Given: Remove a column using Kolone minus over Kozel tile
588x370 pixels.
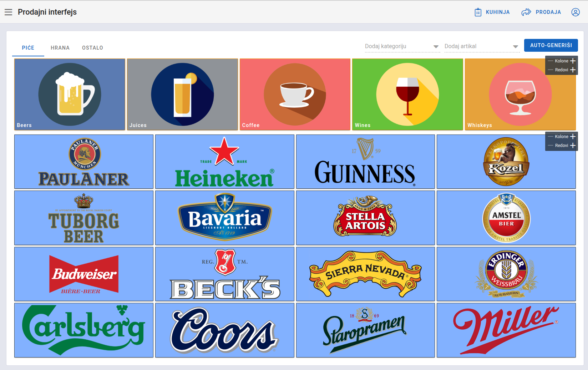Looking at the screenshot, I should coord(551,137).
